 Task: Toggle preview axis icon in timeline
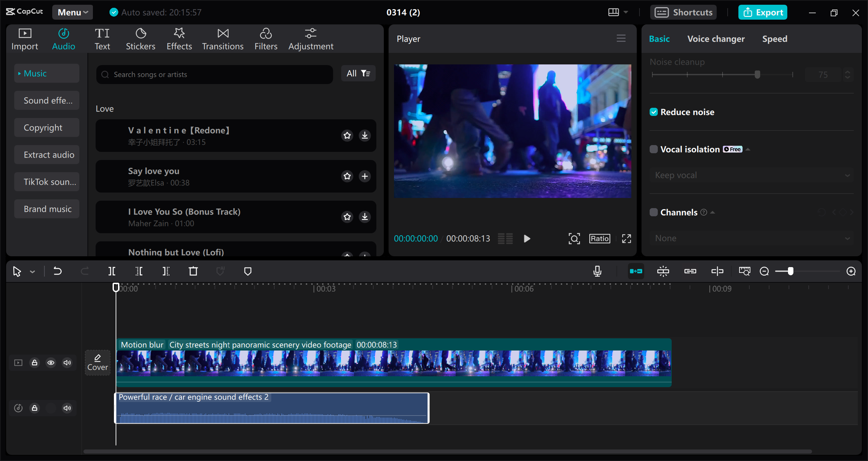click(x=717, y=271)
